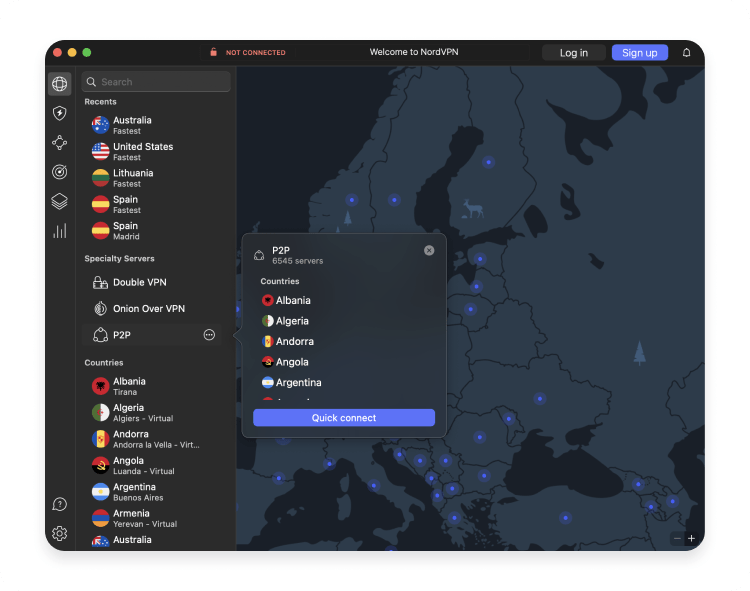The image size is (750, 591).
Task: Click the search magnifier icon
Action: (x=91, y=82)
